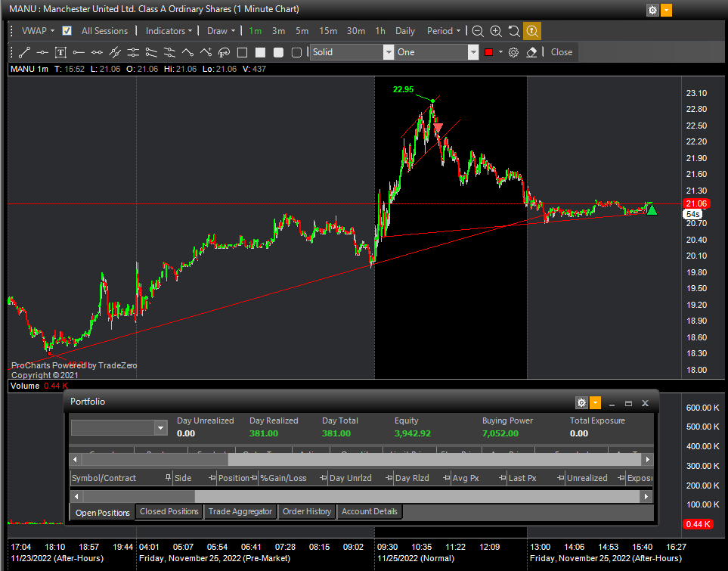Select the trend line drawing tool
The height and width of the screenshot is (571, 728).
pyautogui.click(x=24, y=52)
